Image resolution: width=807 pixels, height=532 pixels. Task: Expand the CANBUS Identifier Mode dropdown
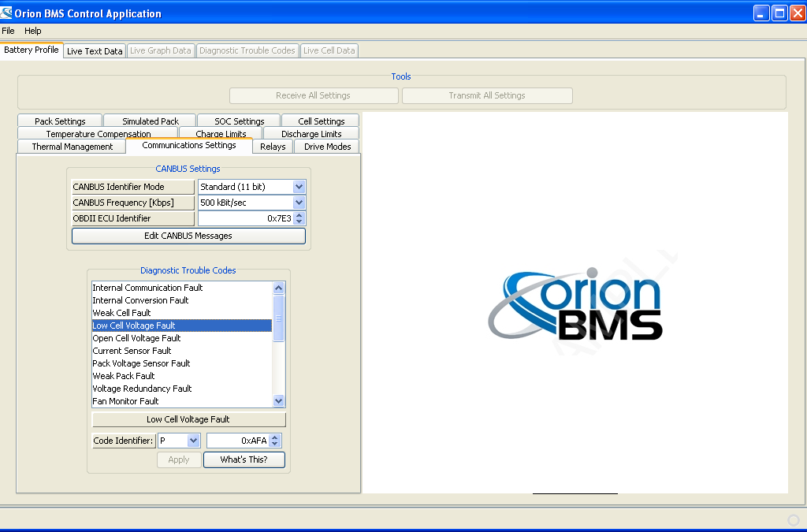(x=299, y=187)
